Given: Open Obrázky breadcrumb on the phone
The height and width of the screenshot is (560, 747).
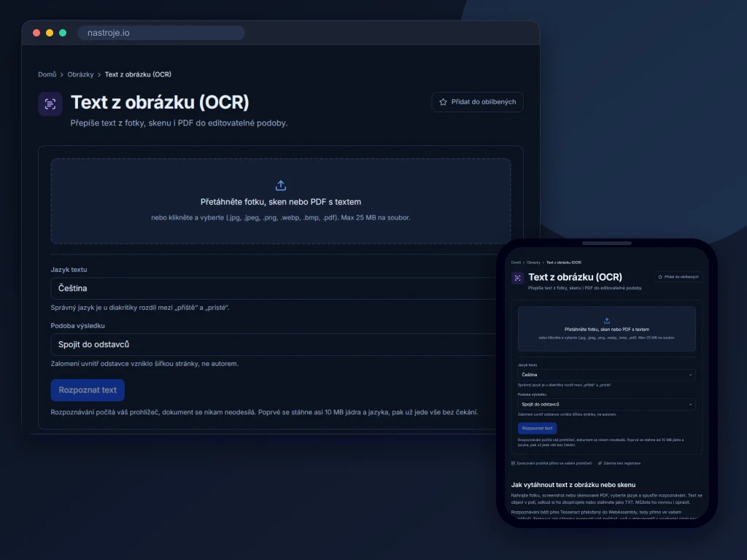Looking at the screenshot, I should tap(533, 262).
